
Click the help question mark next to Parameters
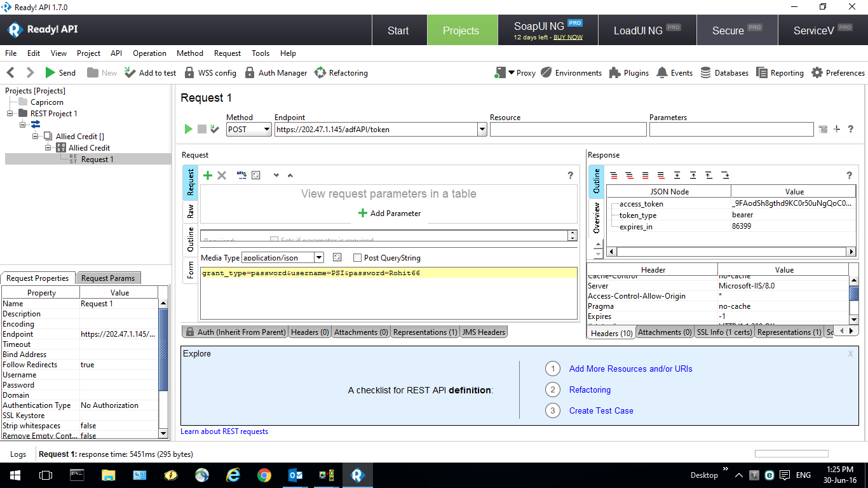click(851, 129)
